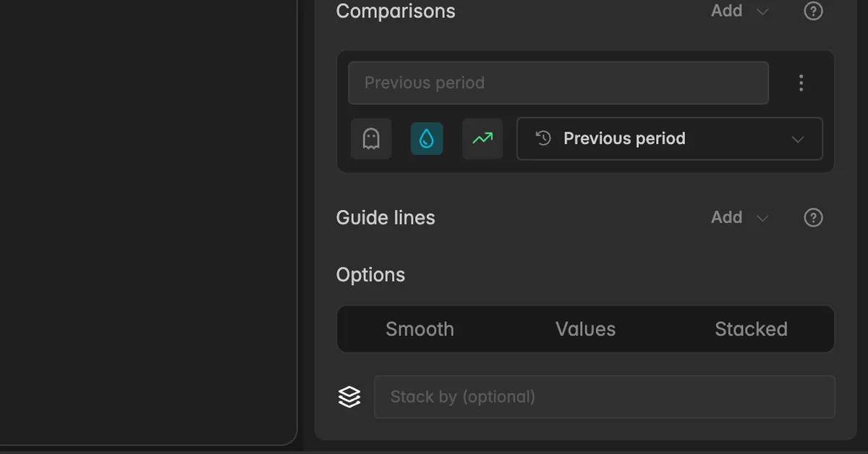
Task: Expand the chevron beside Guide lines Add
Action: click(x=762, y=218)
